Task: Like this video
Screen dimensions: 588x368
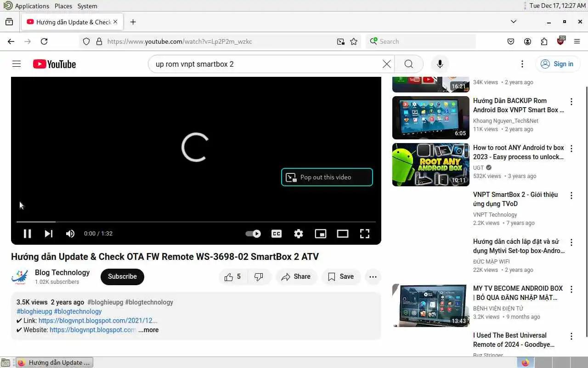Action: click(x=233, y=276)
